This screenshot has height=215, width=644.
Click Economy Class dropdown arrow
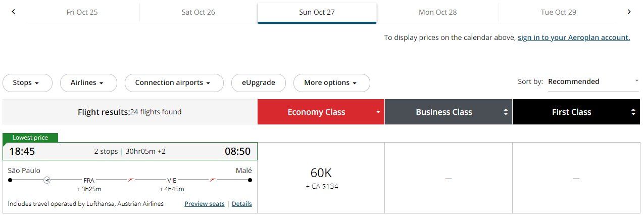tap(378, 112)
